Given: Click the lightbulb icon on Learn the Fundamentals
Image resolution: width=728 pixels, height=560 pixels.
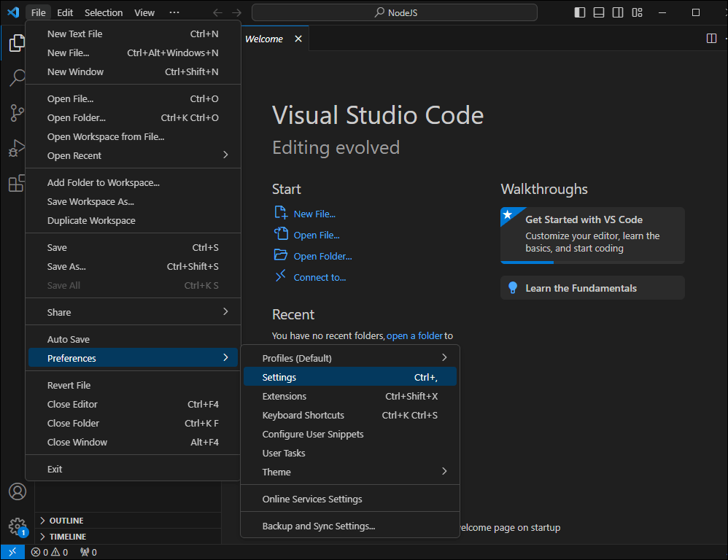Looking at the screenshot, I should (513, 287).
